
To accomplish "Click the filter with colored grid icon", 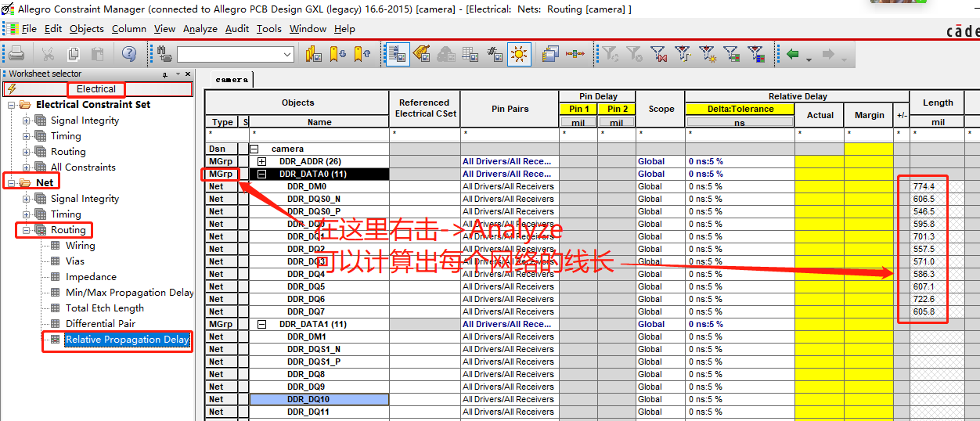I will click(x=756, y=54).
